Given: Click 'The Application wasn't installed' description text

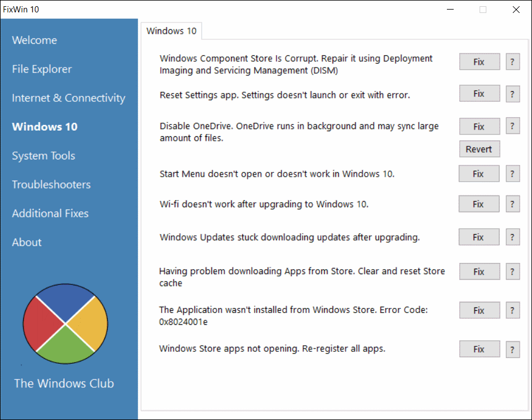Looking at the screenshot, I should [x=294, y=316].
